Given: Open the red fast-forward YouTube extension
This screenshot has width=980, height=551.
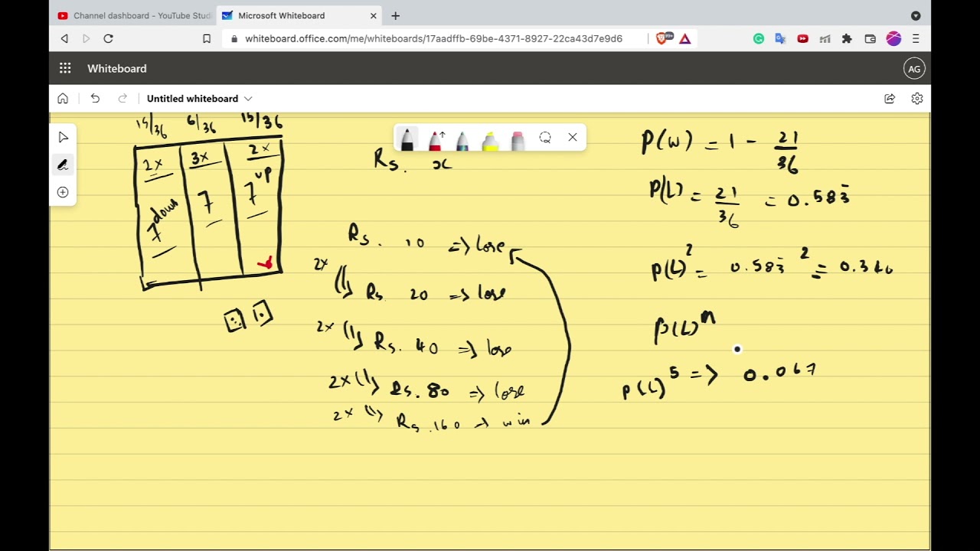Looking at the screenshot, I should pos(802,38).
